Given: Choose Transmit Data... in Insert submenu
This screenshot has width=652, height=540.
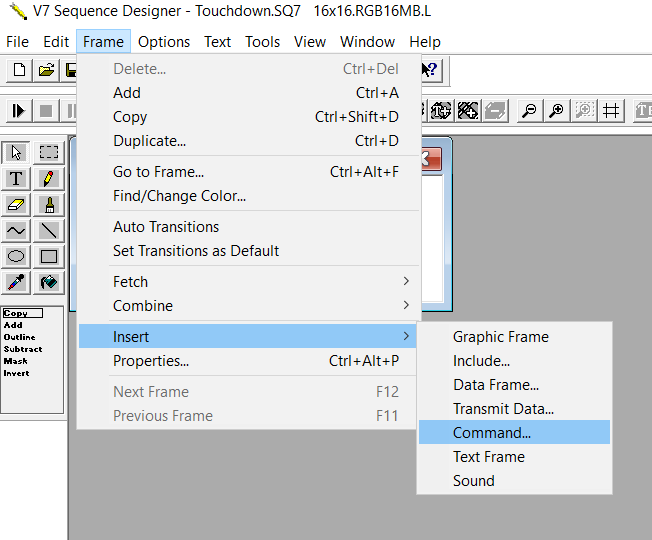Looking at the screenshot, I should pos(514,409).
